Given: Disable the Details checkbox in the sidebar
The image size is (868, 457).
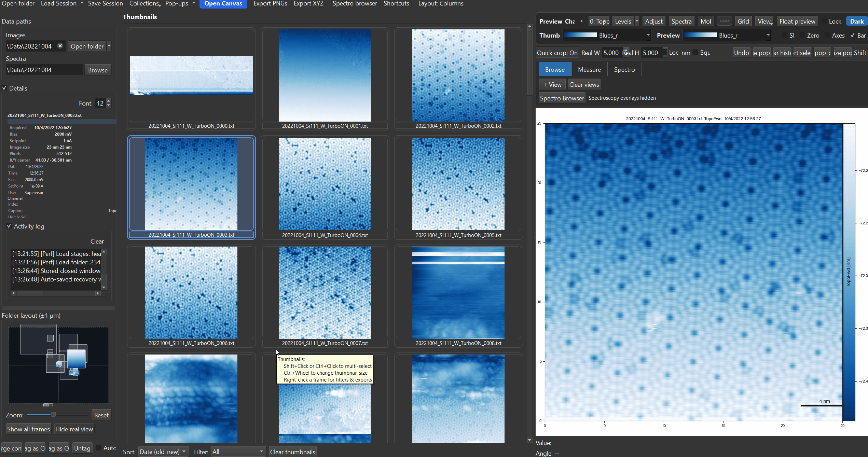Looking at the screenshot, I should click(x=4, y=88).
